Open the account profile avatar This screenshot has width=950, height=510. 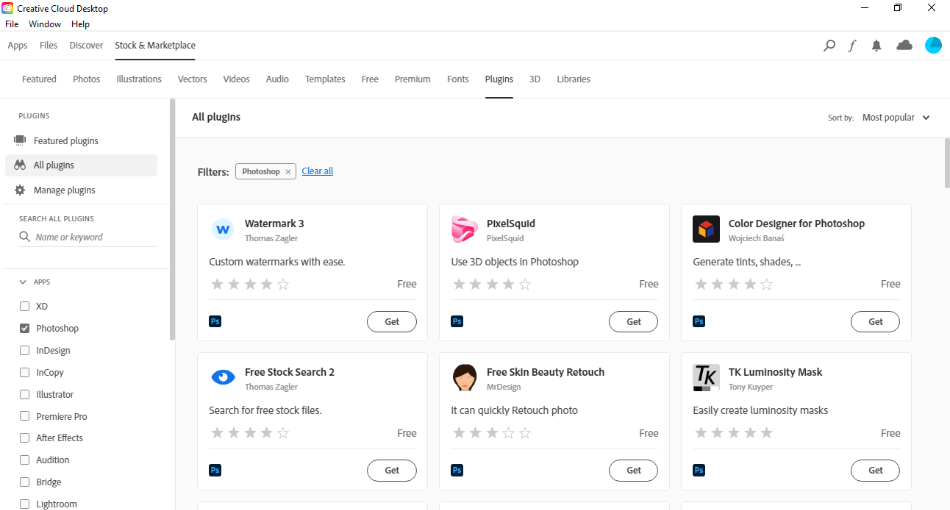tap(933, 45)
